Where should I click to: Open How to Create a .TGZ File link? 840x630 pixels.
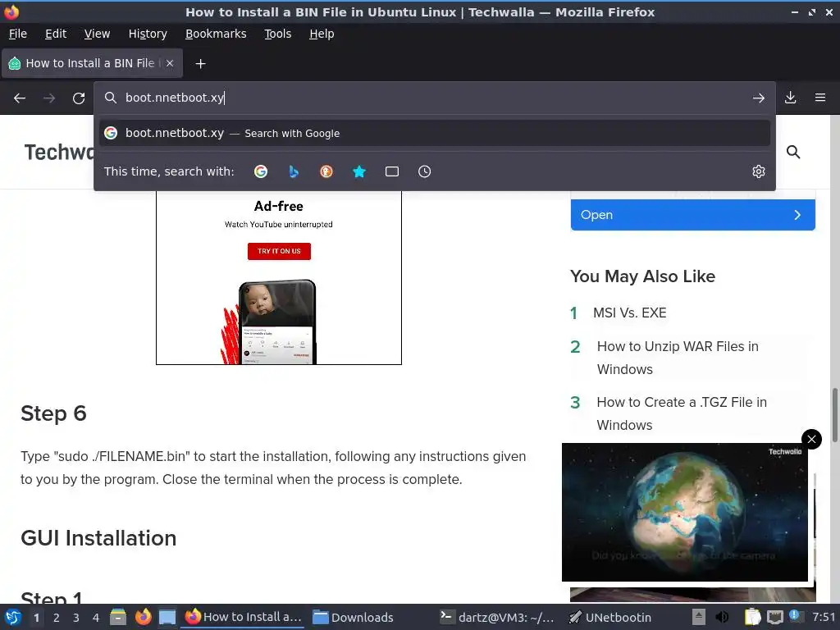[x=682, y=413]
